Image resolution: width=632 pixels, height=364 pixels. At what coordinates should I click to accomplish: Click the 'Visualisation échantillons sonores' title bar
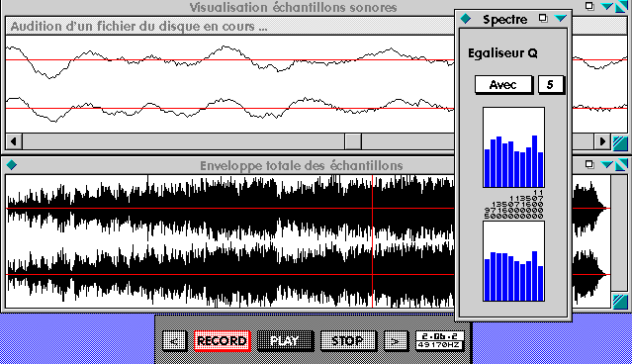[x=293, y=7]
